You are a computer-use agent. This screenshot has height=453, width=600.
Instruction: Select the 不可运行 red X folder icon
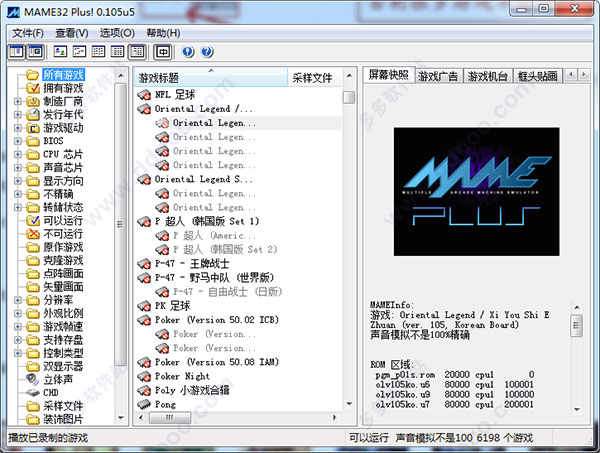click(x=33, y=234)
